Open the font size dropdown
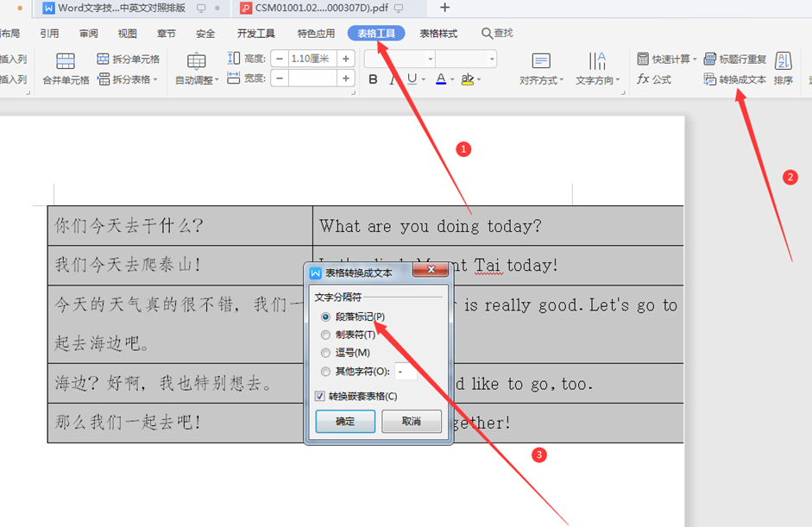 point(492,59)
